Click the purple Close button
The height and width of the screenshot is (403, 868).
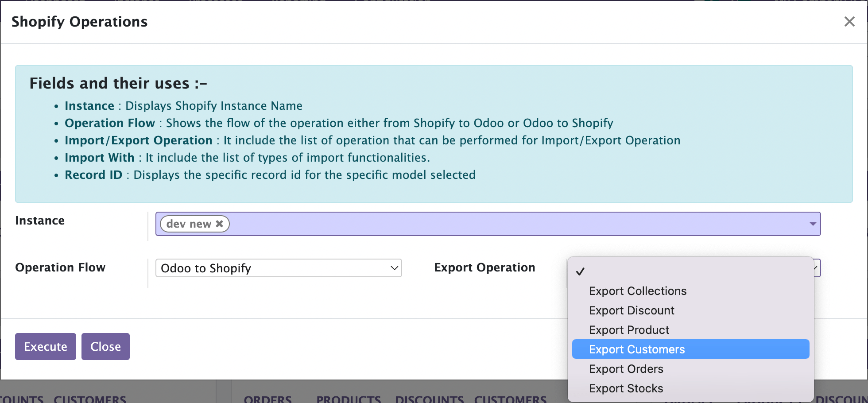(105, 347)
